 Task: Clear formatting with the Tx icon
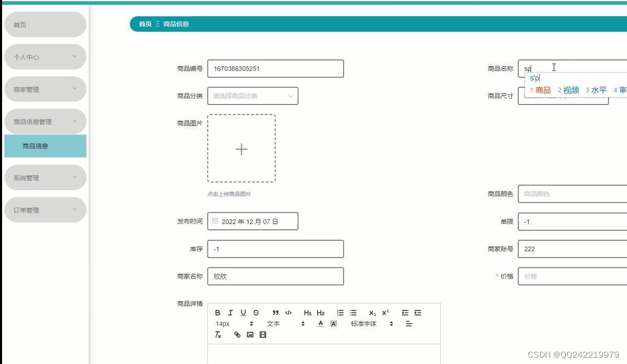tap(218, 334)
